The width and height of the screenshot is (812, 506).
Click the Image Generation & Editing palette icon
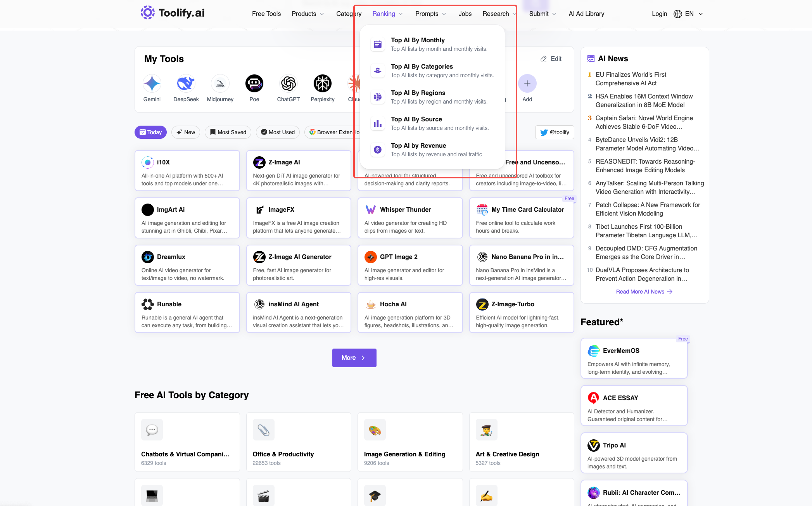(375, 430)
